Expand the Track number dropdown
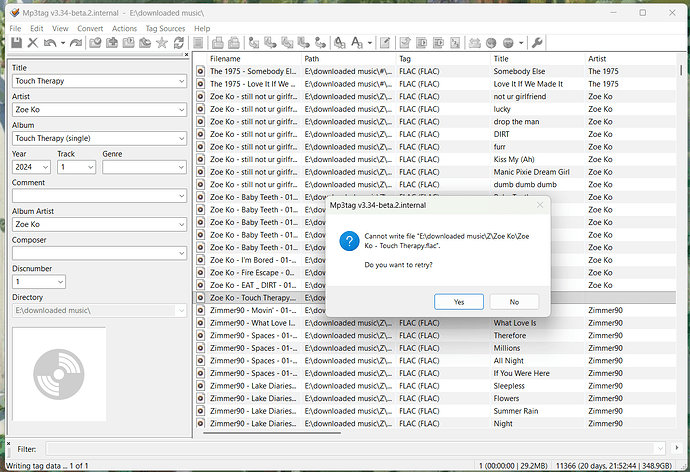 click(x=90, y=167)
